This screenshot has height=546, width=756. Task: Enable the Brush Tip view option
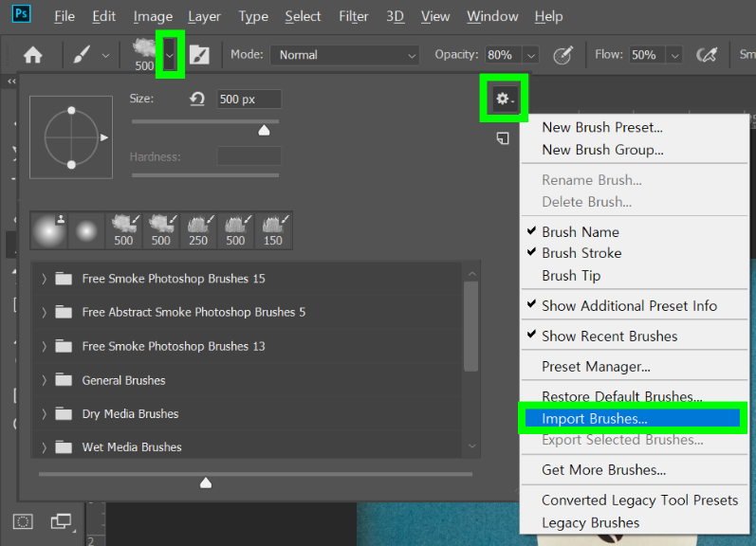tap(571, 276)
